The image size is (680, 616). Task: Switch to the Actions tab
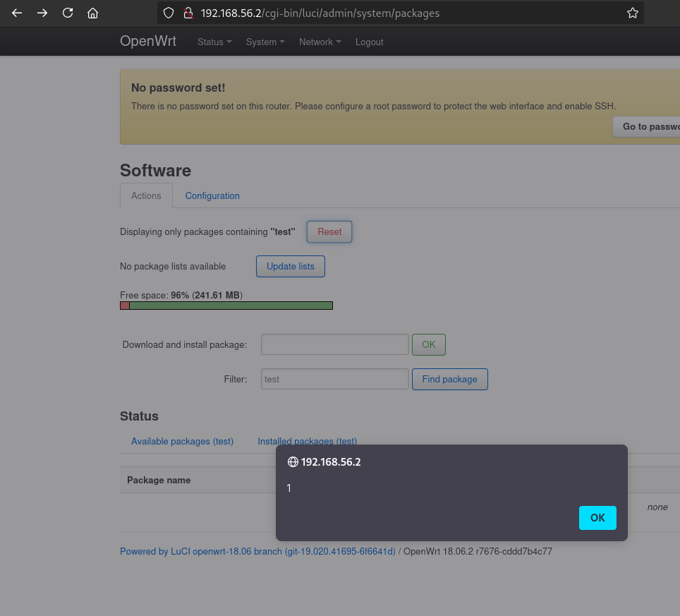(x=146, y=195)
